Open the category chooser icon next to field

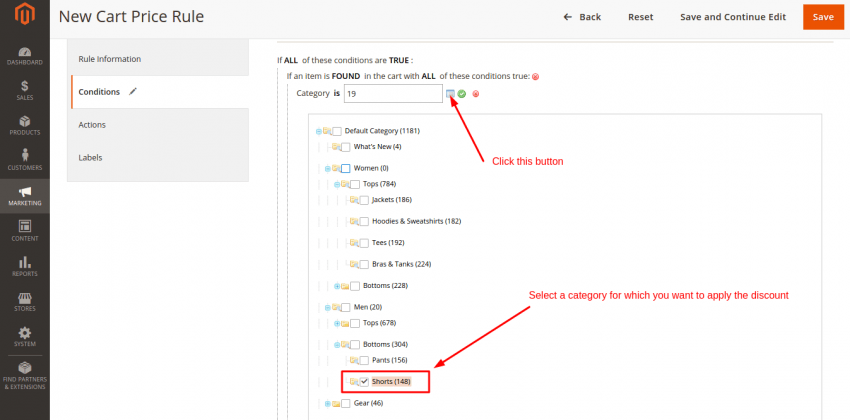pyautogui.click(x=450, y=94)
